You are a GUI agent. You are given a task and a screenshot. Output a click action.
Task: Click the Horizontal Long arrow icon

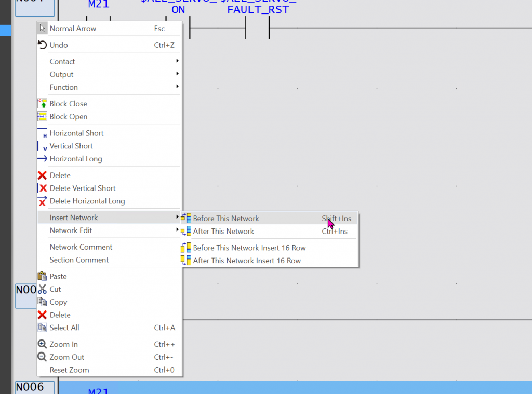42,159
